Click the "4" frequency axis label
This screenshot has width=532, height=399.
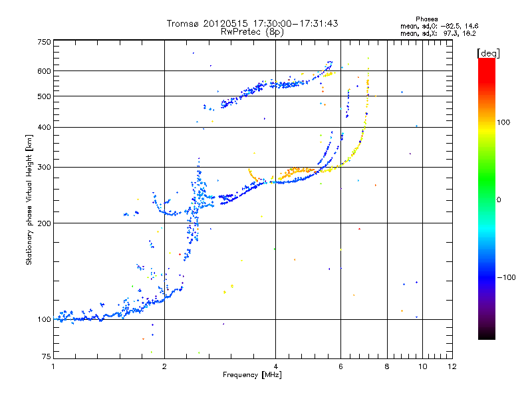point(275,366)
